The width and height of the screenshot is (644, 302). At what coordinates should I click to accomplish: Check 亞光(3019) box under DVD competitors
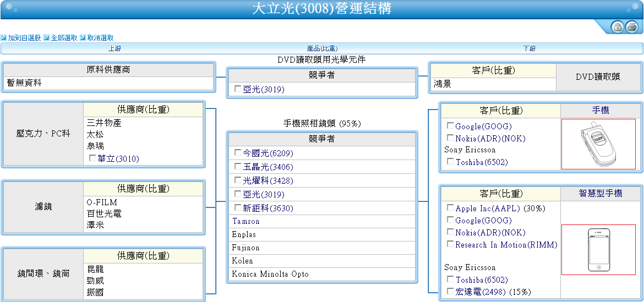point(237,89)
